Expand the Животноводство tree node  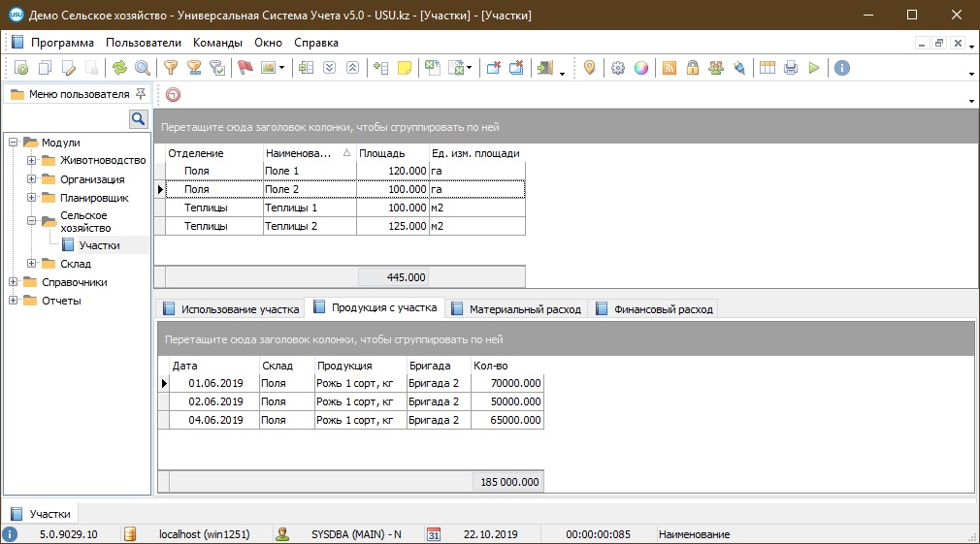[x=32, y=161]
